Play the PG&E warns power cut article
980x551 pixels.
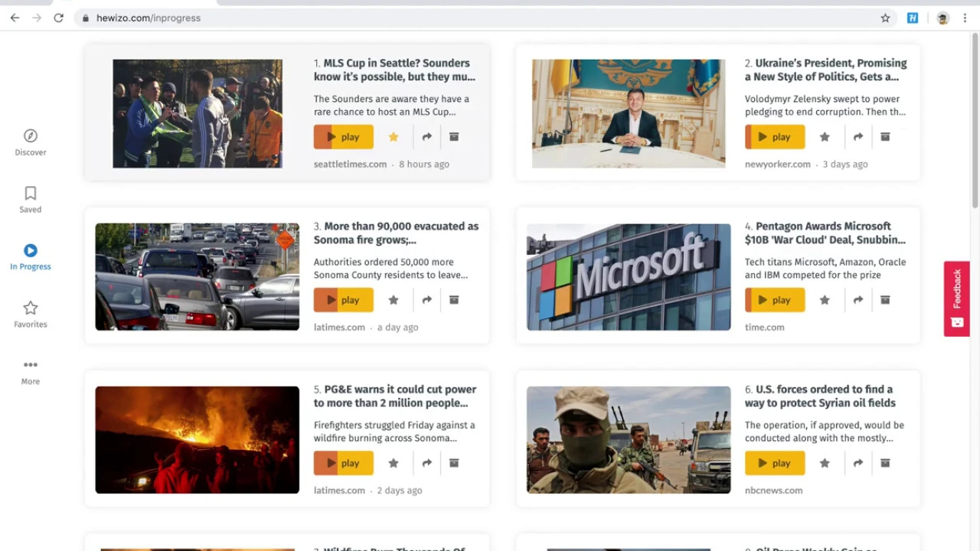tap(344, 463)
